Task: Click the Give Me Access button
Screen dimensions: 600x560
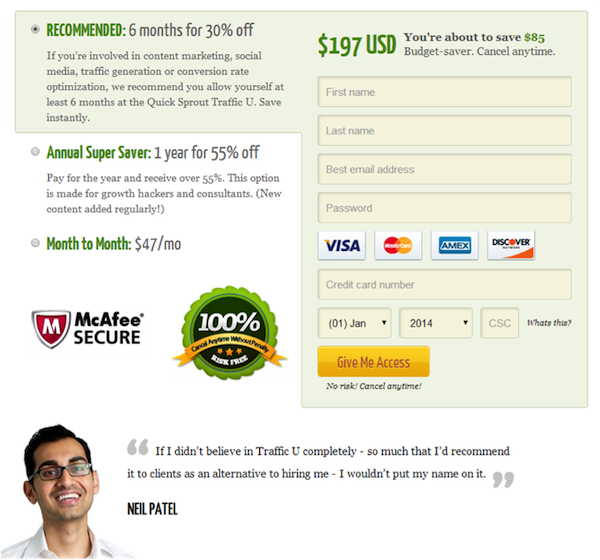Action: [373, 362]
